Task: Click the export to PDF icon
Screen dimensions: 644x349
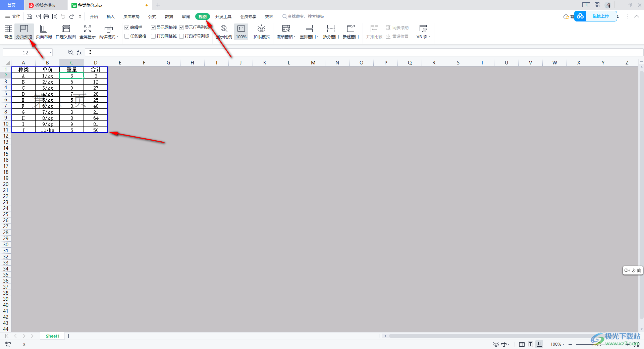Action: click(38, 16)
